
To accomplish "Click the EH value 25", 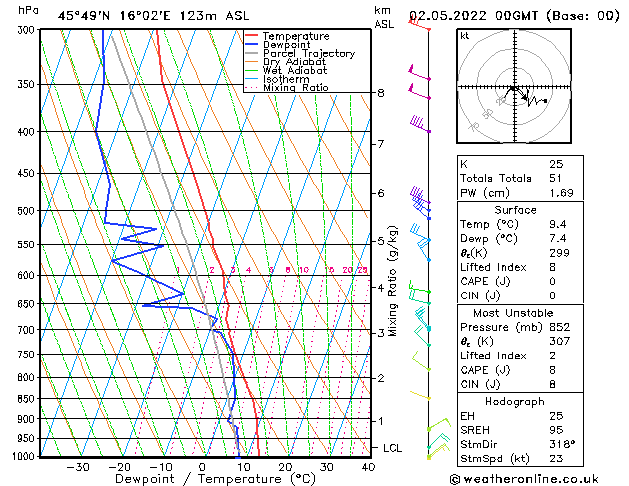I will tap(556, 416).
